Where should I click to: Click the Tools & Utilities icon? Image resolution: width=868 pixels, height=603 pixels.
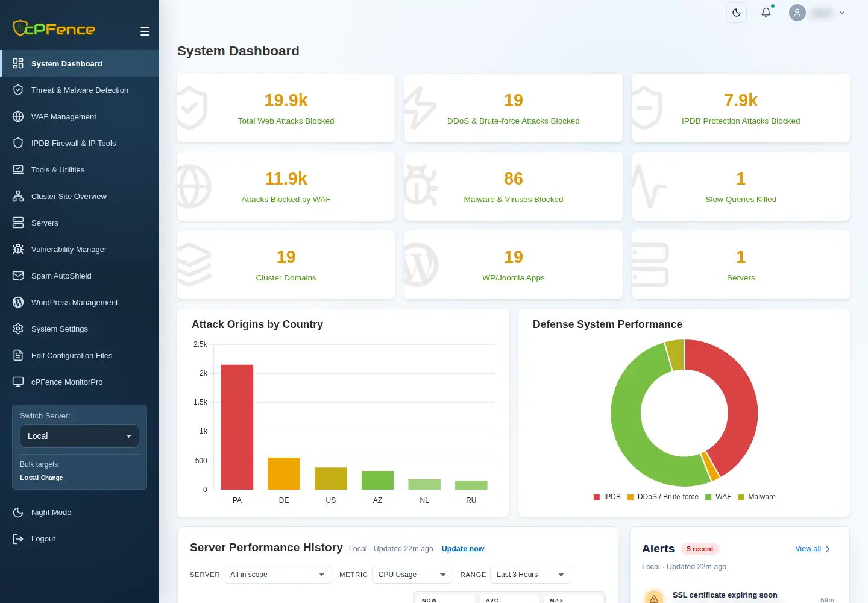point(18,169)
